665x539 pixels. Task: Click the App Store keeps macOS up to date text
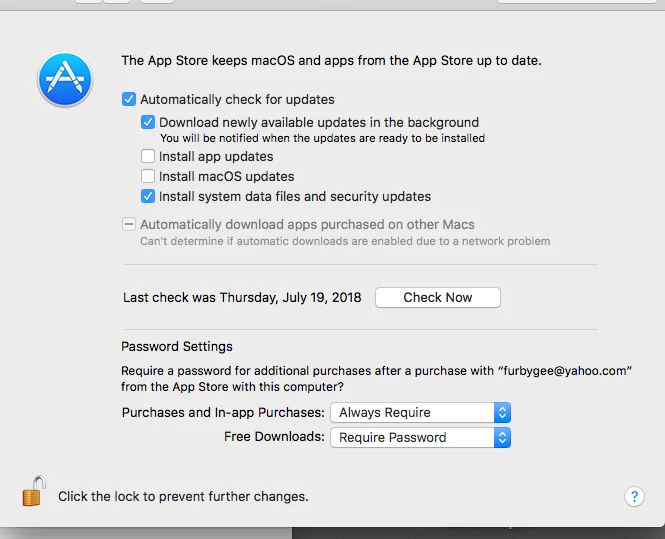point(331,61)
